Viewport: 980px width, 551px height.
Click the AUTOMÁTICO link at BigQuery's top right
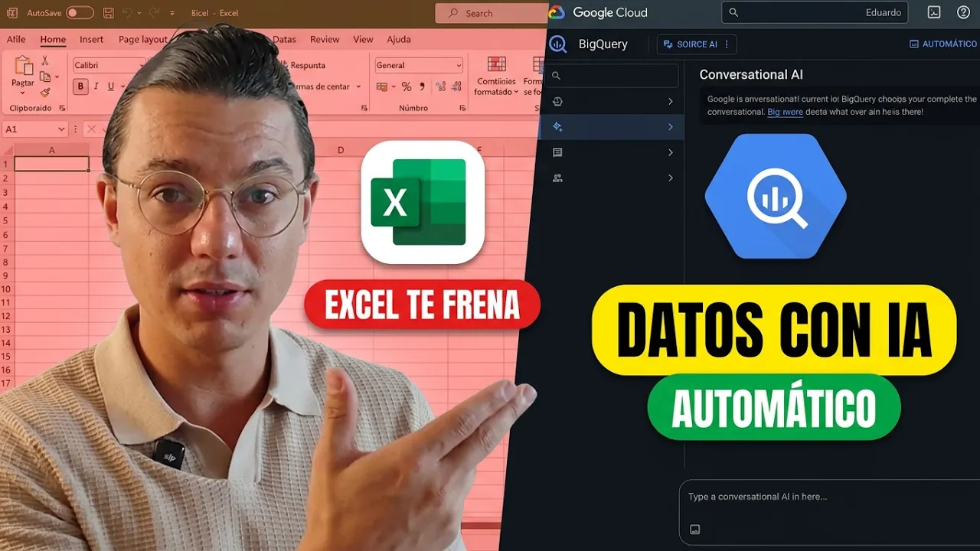(942, 44)
